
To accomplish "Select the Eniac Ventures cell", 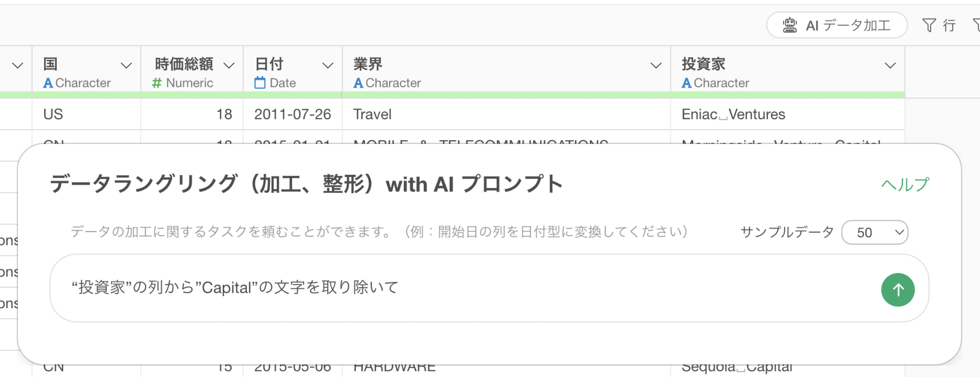I will click(733, 115).
